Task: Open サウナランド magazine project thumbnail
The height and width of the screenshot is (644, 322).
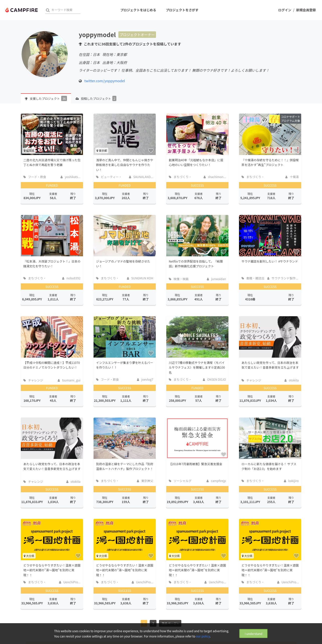Action: pyautogui.click(x=270, y=235)
